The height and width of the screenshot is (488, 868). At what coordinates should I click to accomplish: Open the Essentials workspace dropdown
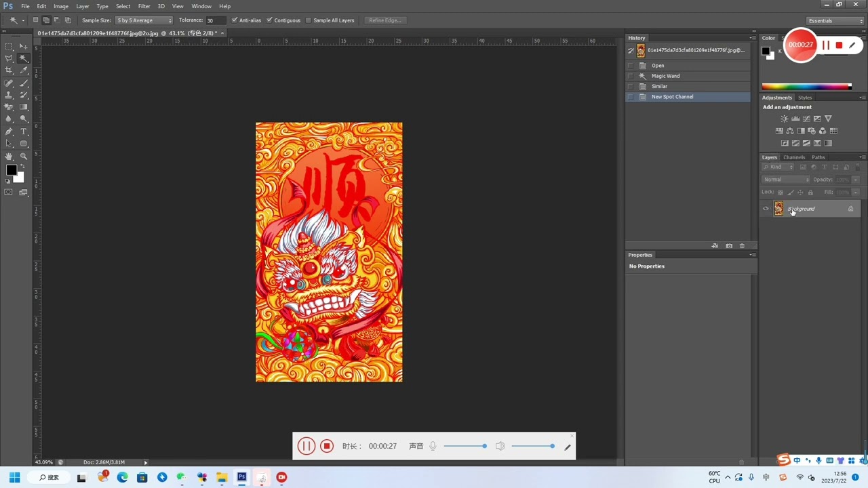tap(835, 21)
